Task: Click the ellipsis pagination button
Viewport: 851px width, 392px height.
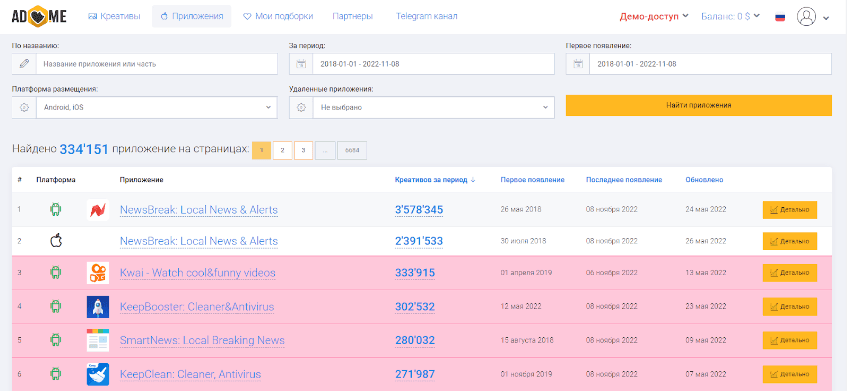Action: (325, 150)
